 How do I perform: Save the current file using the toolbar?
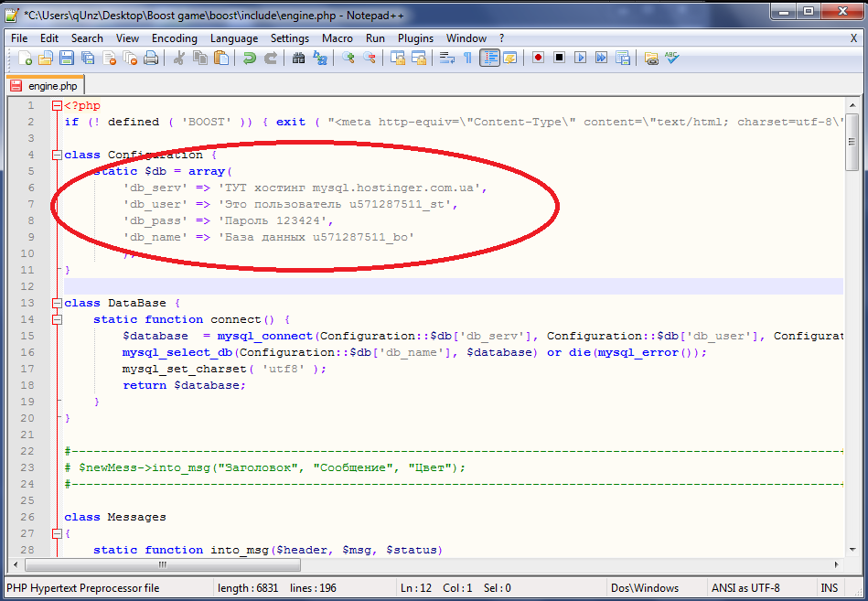pos(67,58)
